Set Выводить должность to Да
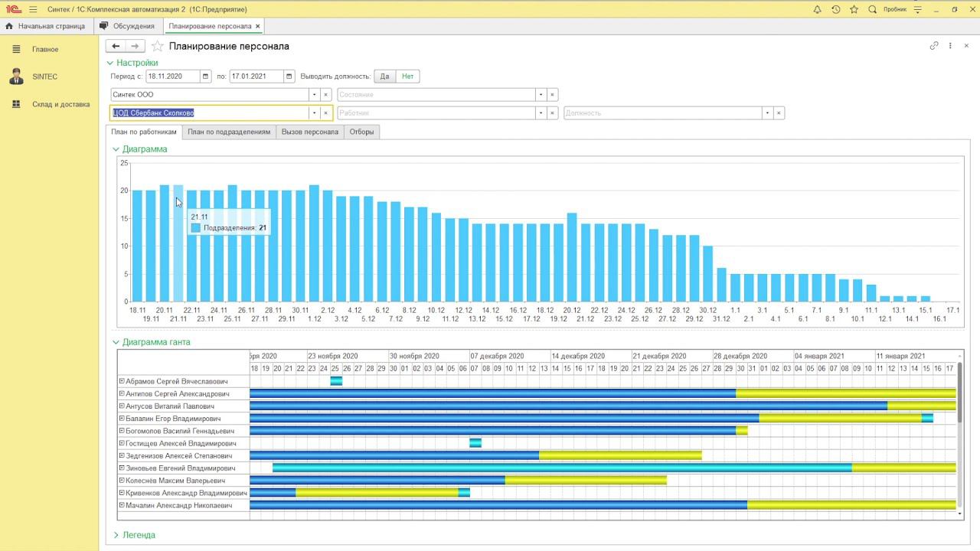Image resolution: width=980 pixels, height=551 pixels. coord(384,77)
